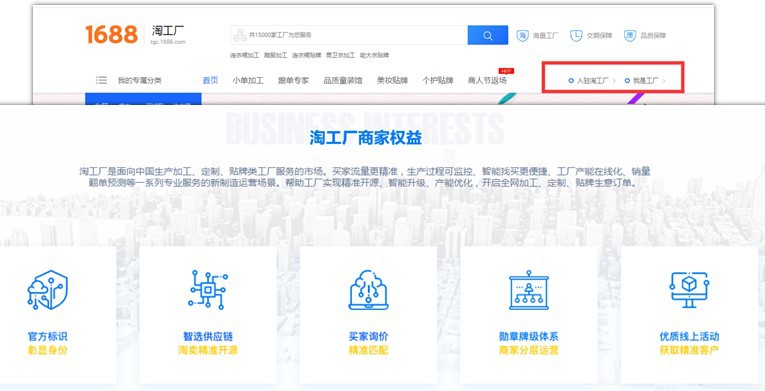Click the 淘工厂 site title text

[168, 31]
